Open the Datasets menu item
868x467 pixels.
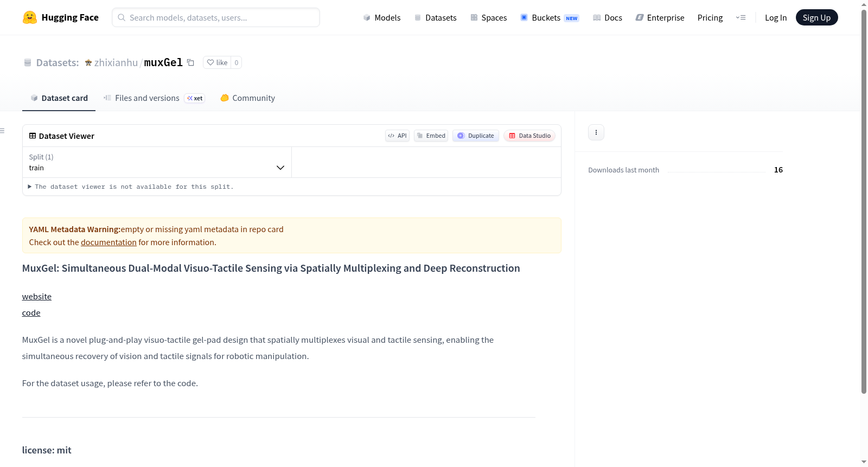click(x=436, y=18)
